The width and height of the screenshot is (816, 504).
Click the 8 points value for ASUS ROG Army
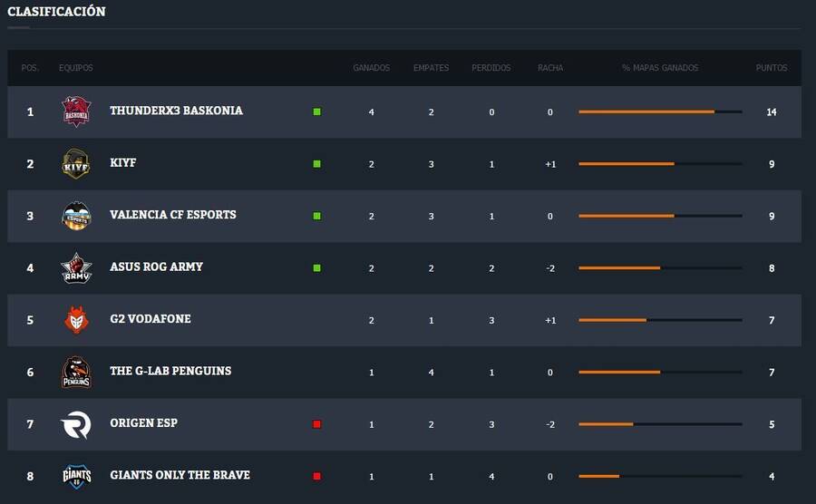click(x=772, y=268)
